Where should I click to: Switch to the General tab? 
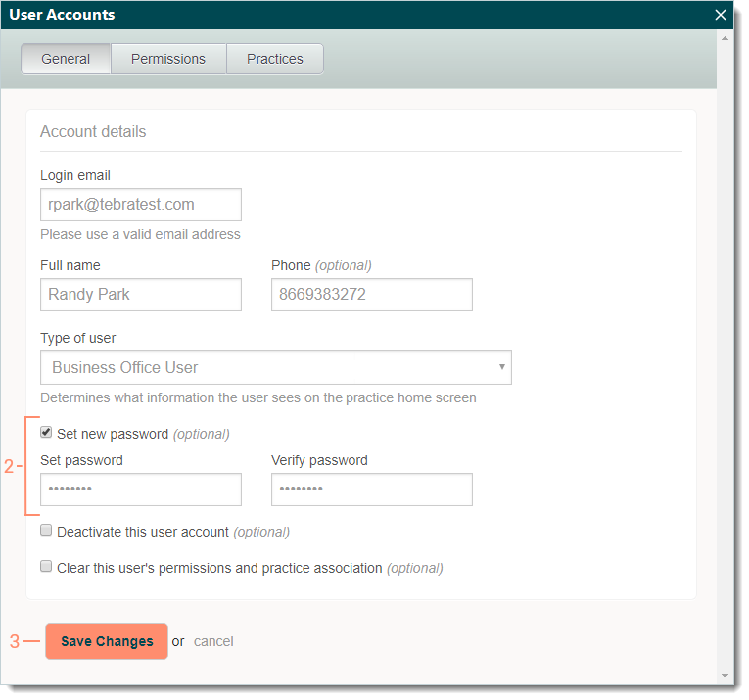click(x=66, y=59)
